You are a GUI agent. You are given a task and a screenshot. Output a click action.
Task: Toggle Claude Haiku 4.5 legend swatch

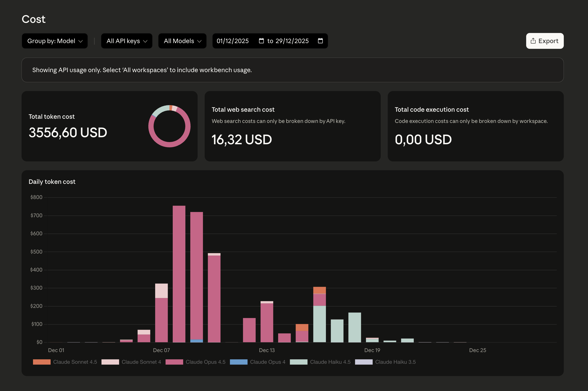click(x=298, y=362)
